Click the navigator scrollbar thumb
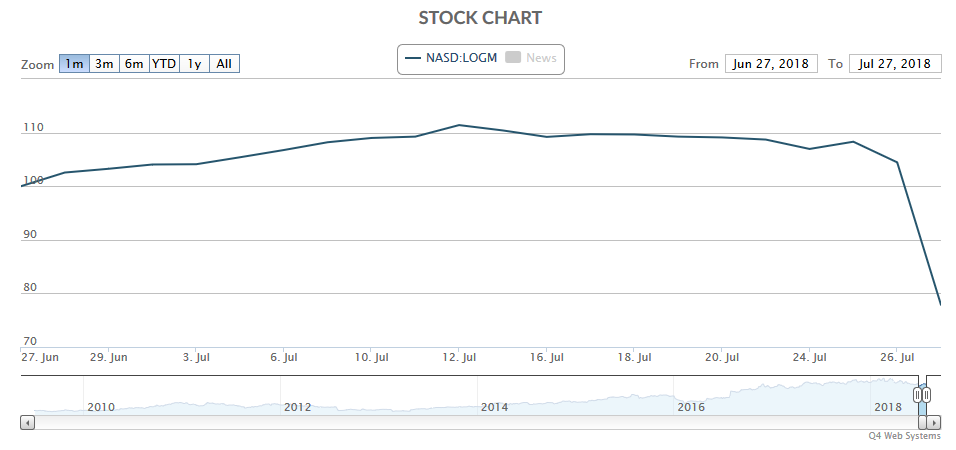This screenshot has height=450, width=956. click(x=922, y=422)
